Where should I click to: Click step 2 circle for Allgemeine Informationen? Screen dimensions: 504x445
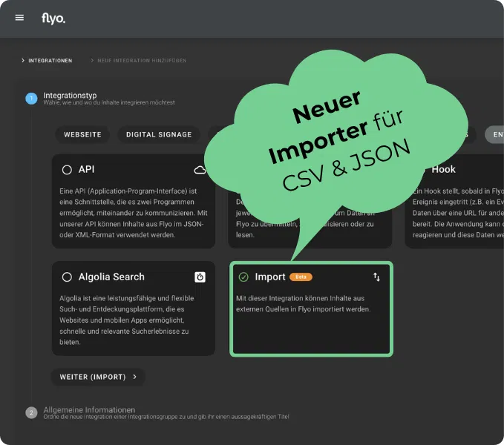point(31,412)
